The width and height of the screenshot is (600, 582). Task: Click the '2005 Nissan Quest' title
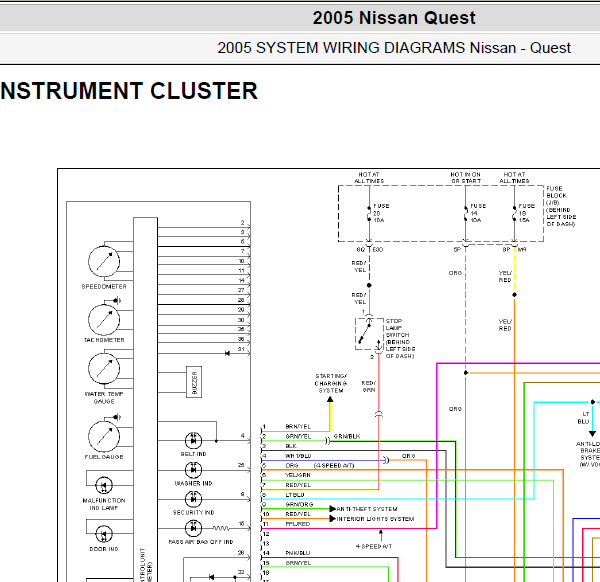394,18
